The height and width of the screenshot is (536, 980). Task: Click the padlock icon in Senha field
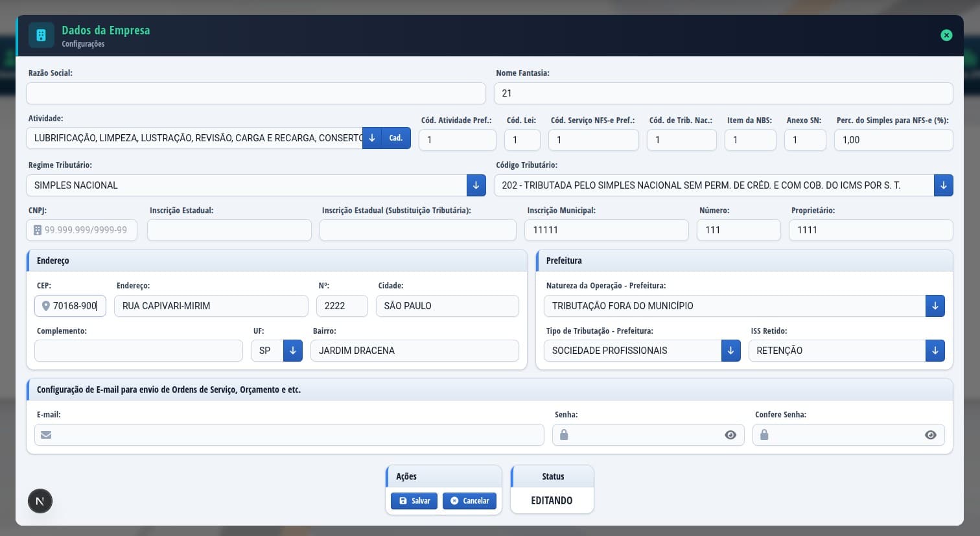point(564,435)
